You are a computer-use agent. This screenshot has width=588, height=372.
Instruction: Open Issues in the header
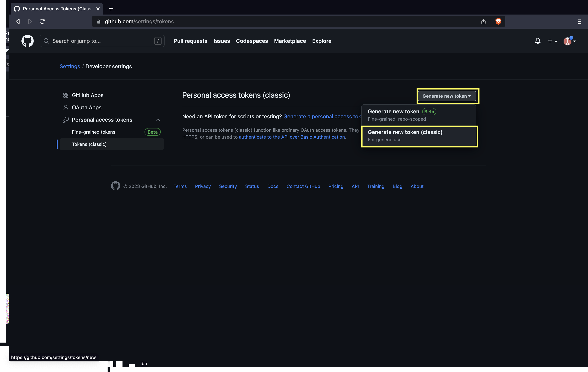(221, 41)
